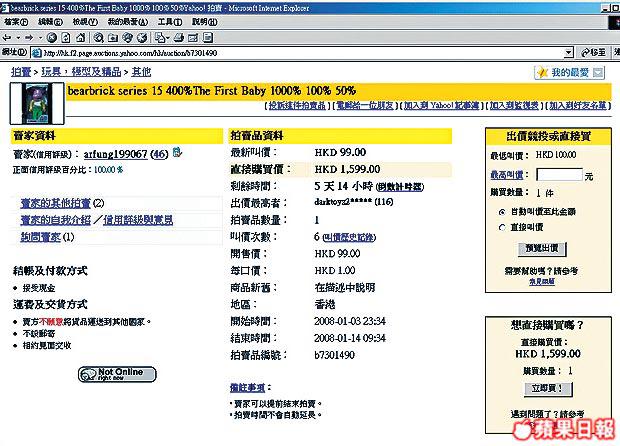Viewport: 620px width, 446px height.
Task: Reload the page with the Refresh icon
Action: tap(66, 38)
